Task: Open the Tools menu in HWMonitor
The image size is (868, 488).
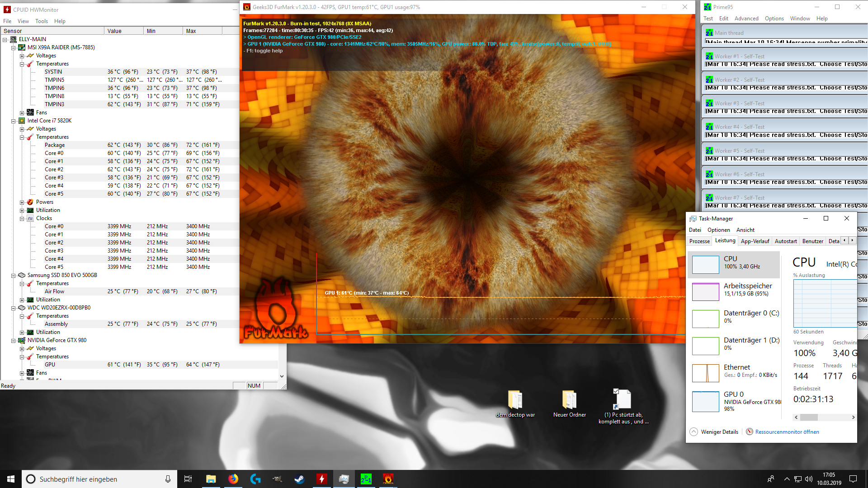Action: pyautogui.click(x=41, y=21)
